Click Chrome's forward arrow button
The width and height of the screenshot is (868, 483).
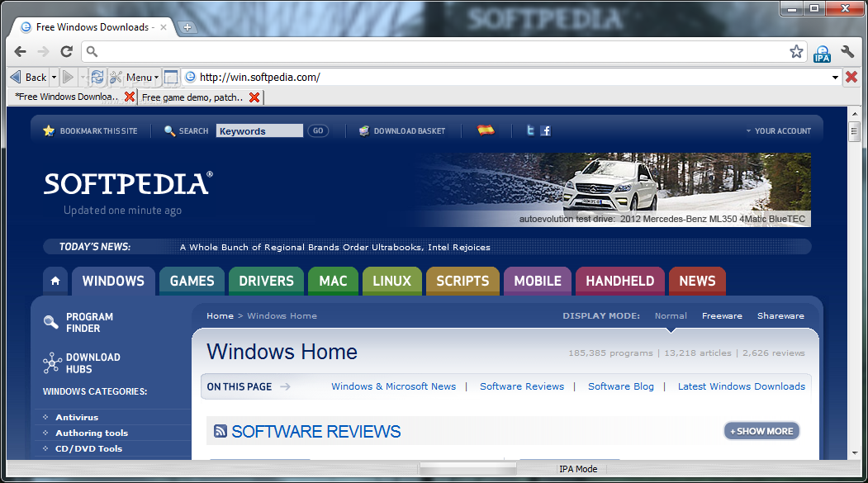click(43, 51)
